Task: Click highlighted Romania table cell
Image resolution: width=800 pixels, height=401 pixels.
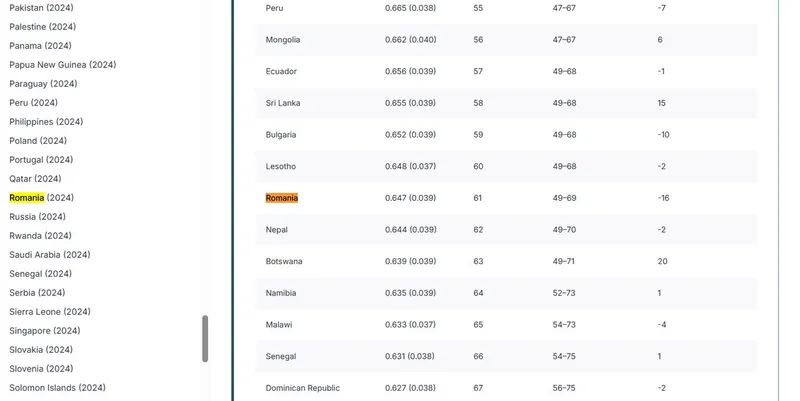Action: tap(282, 198)
